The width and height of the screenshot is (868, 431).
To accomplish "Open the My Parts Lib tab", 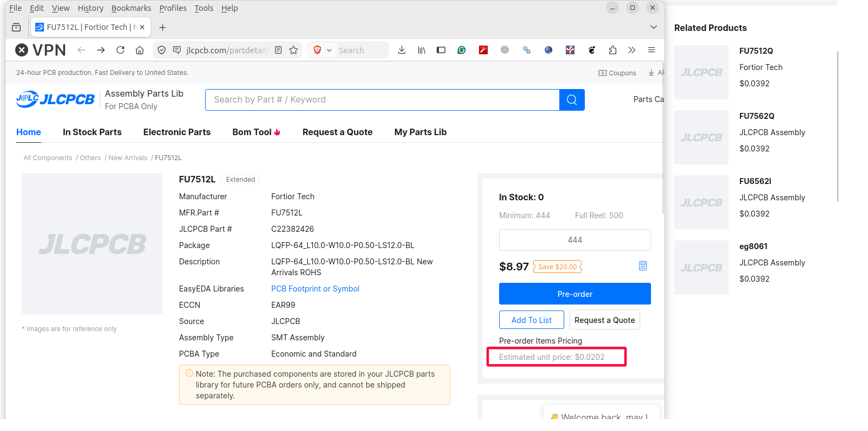I will [x=420, y=132].
